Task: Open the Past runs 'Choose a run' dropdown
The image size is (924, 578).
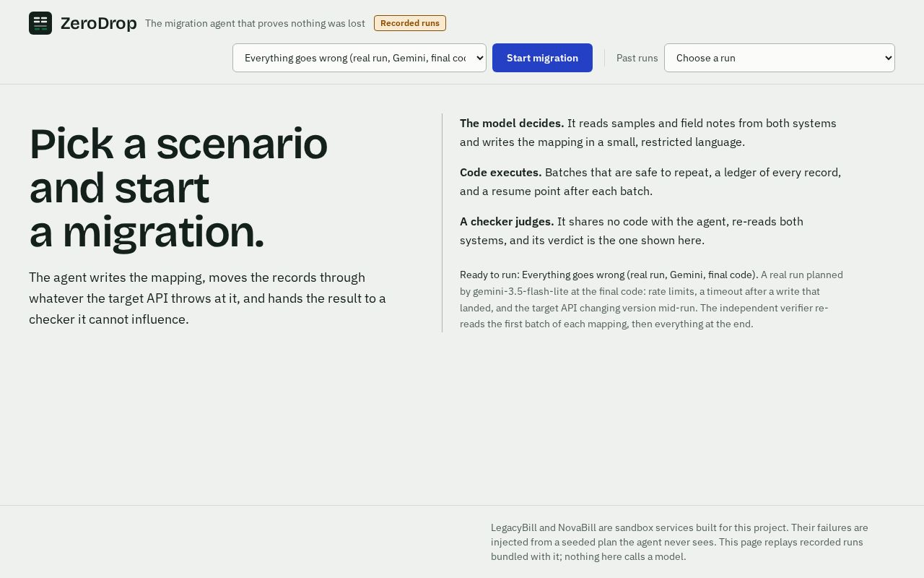Action: (780, 58)
